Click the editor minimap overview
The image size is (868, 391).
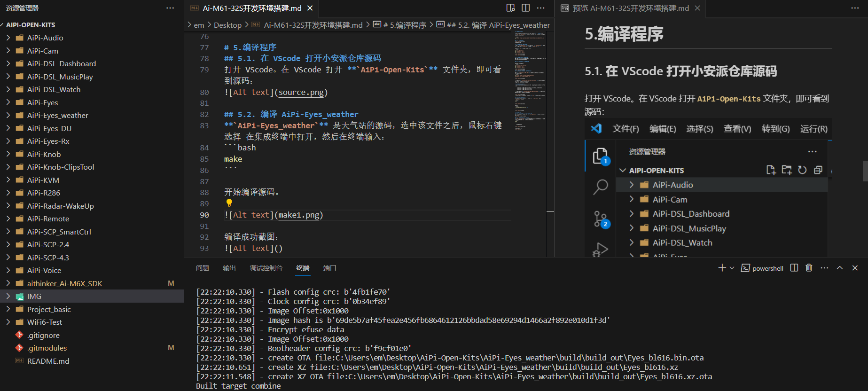click(530, 80)
